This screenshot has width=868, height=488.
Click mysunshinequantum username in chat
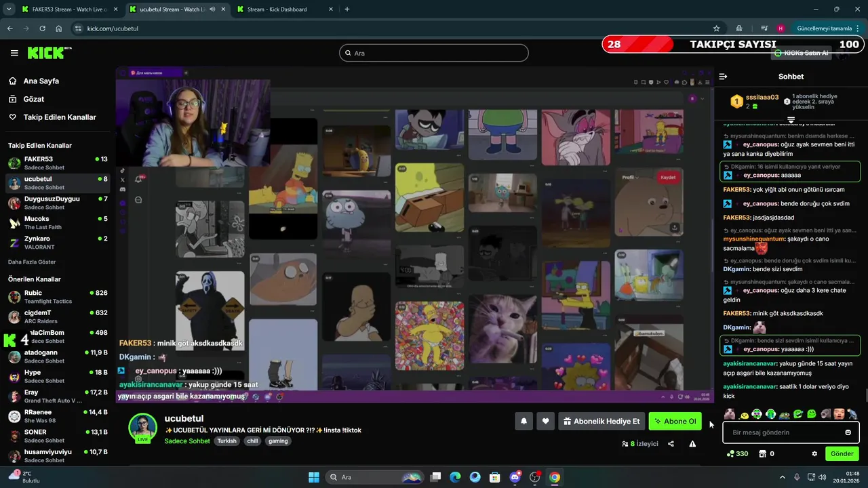(753, 239)
